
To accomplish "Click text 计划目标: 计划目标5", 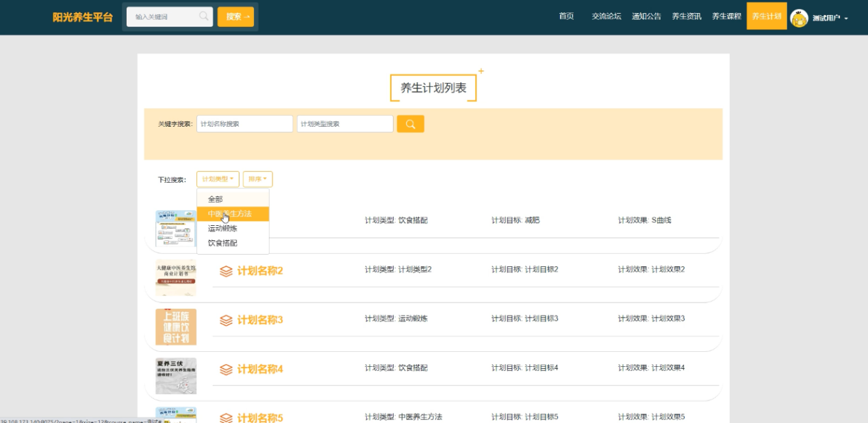I will tap(525, 417).
